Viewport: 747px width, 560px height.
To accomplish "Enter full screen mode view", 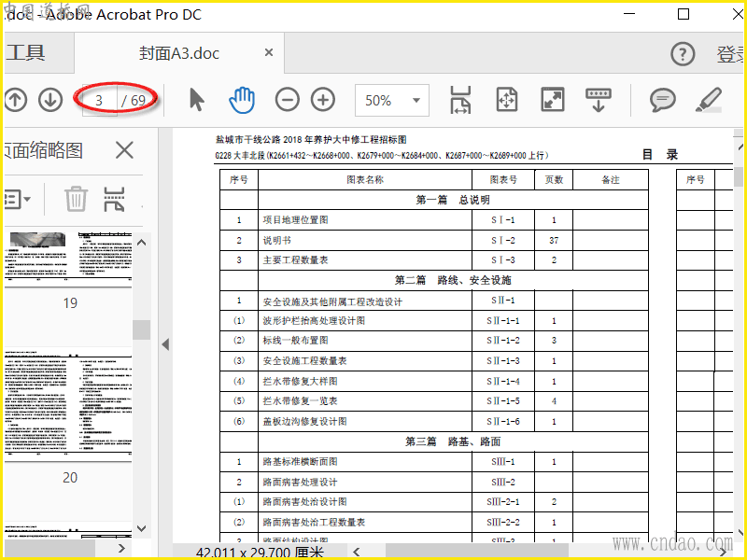I will point(553,100).
